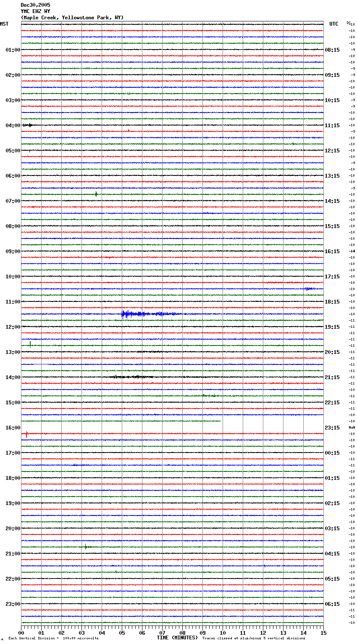Click the large blue seismic event on 11:30 trace
This screenshot has width=357, height=644.
(151, 314)
